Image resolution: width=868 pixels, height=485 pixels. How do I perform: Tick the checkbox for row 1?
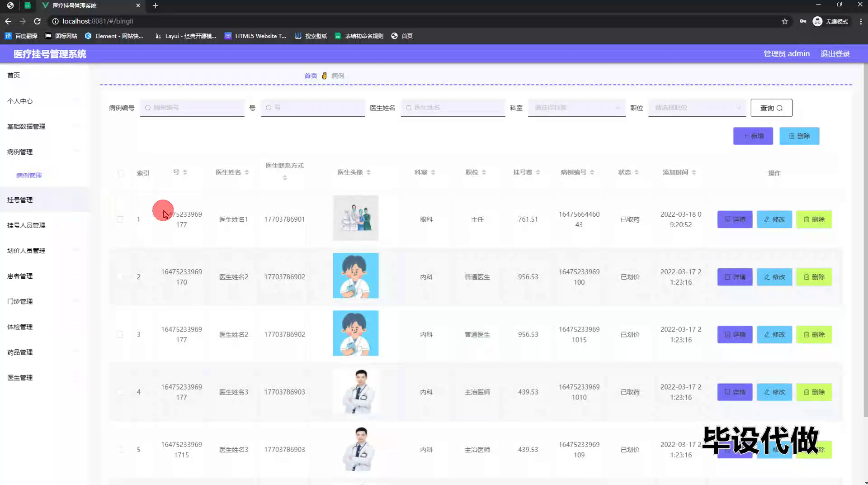pos(120,219)
